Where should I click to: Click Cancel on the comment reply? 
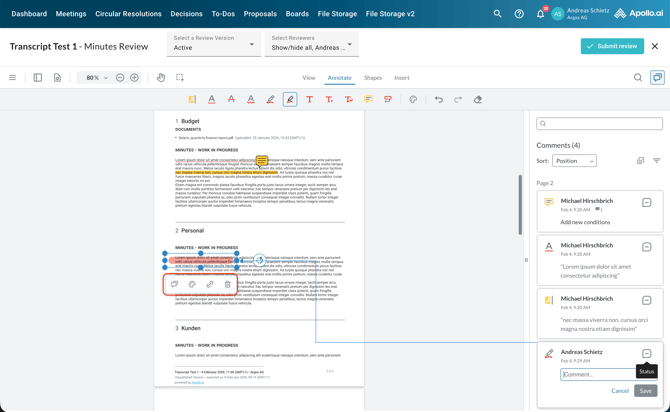tap(620, 391)
